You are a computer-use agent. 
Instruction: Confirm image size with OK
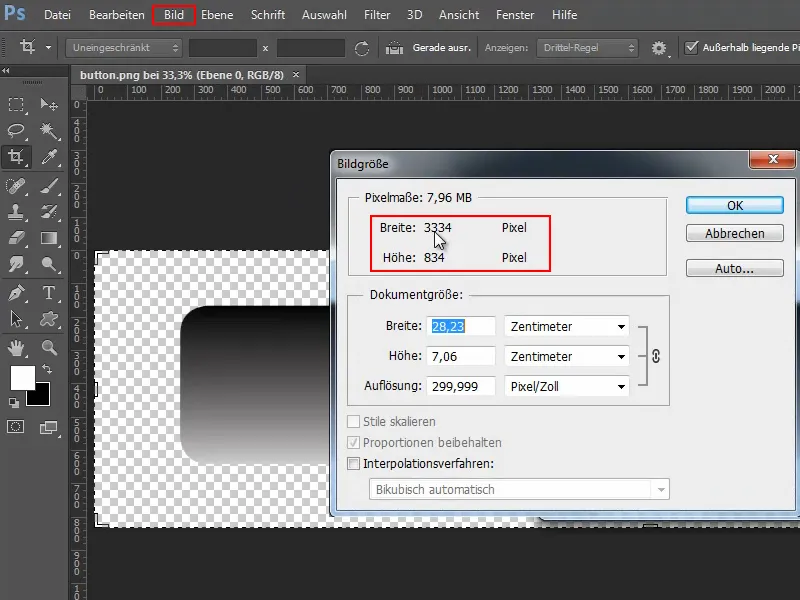[x=735, y=205]
